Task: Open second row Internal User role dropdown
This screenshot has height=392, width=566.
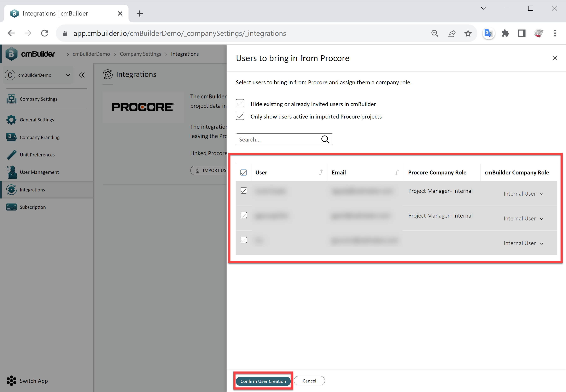Action: (523, 219)
